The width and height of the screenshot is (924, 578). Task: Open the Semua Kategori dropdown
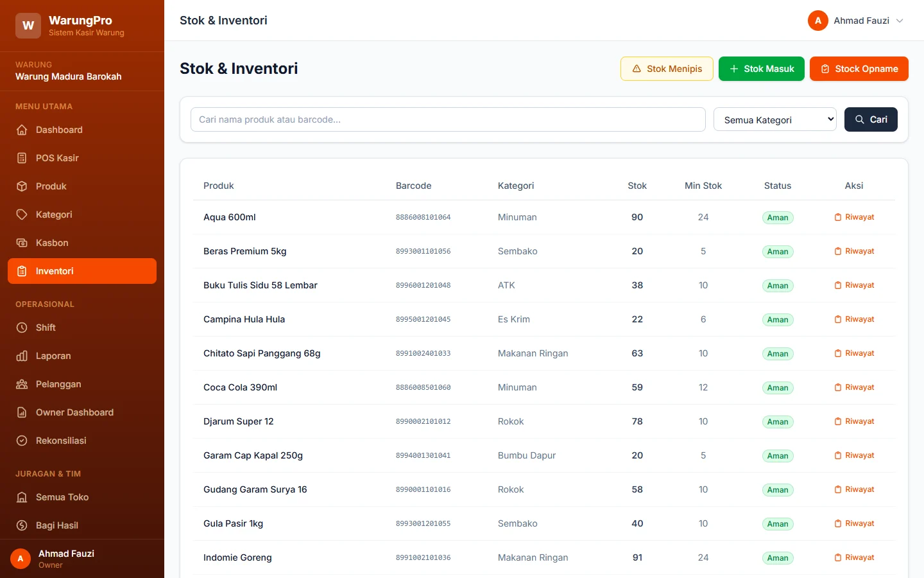point(775,119)
